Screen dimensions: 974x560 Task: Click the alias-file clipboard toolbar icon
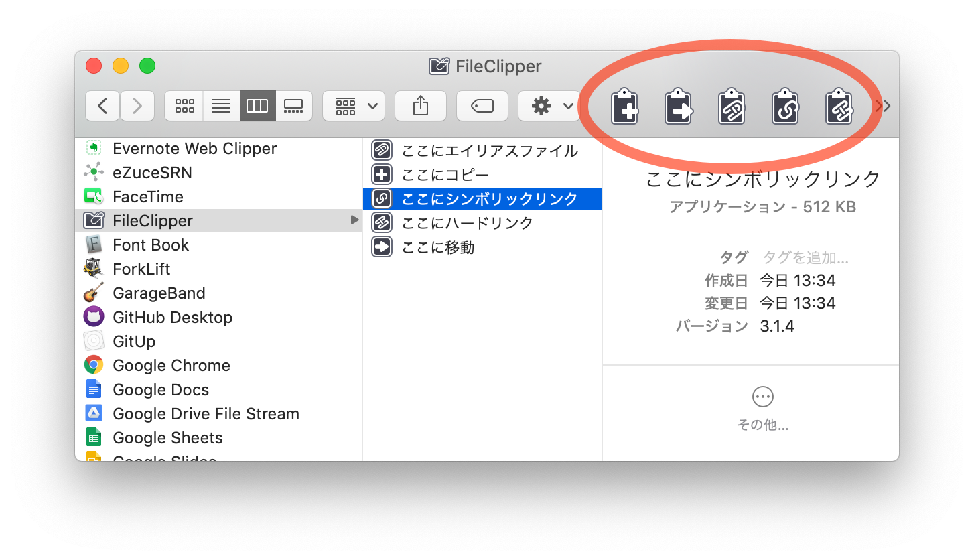[x=732, y=107]
